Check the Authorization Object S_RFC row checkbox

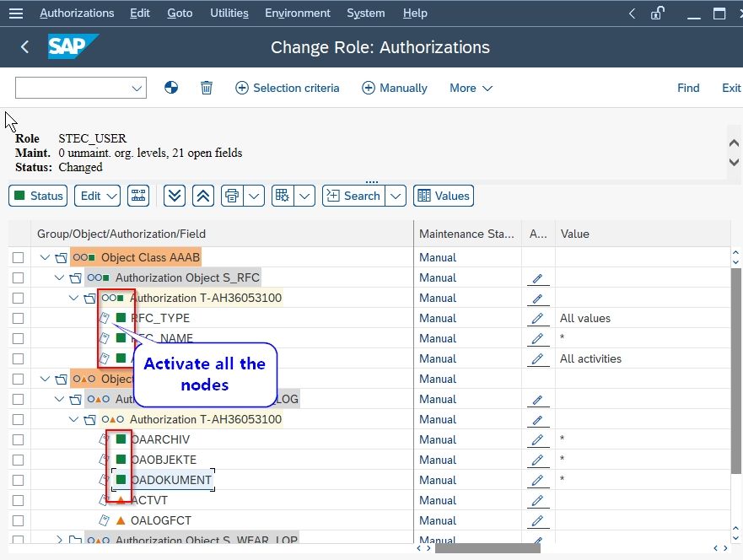(x=18, y=278)
